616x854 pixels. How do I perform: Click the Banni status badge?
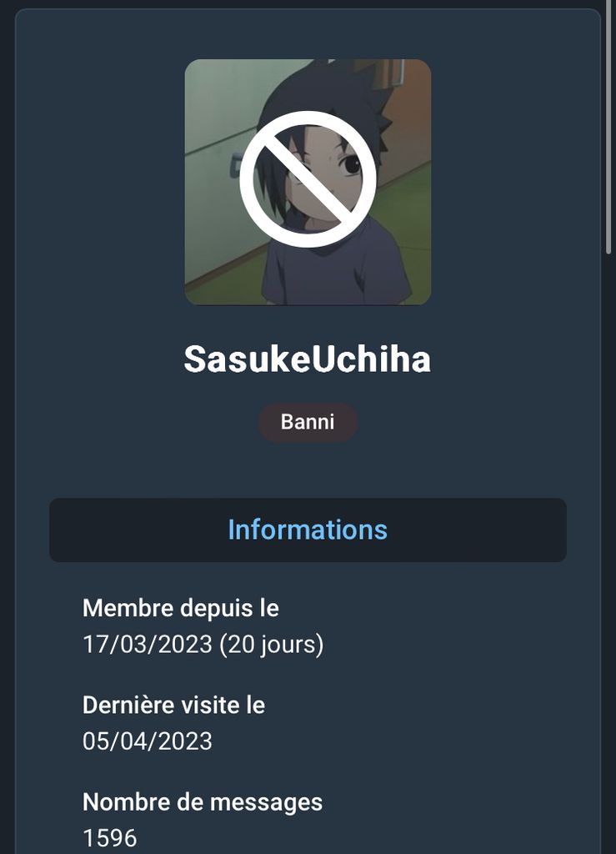[x=308, y=422]
